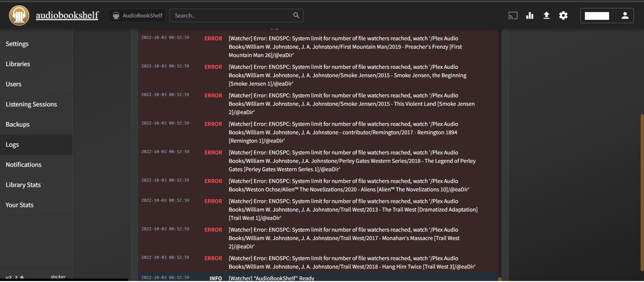Viewport: 644px width, 282px height.
Task: Click the headphone library icon
Action: coord(116,15)
